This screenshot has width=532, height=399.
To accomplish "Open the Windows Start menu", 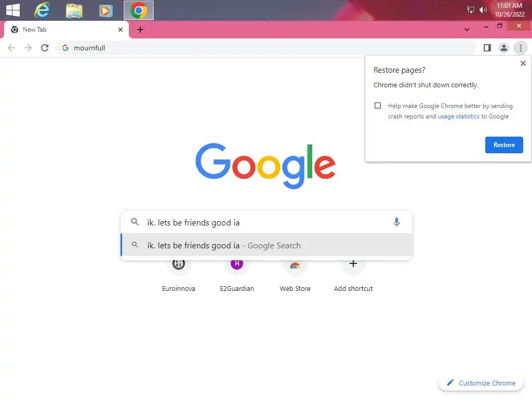I will 13,10.
